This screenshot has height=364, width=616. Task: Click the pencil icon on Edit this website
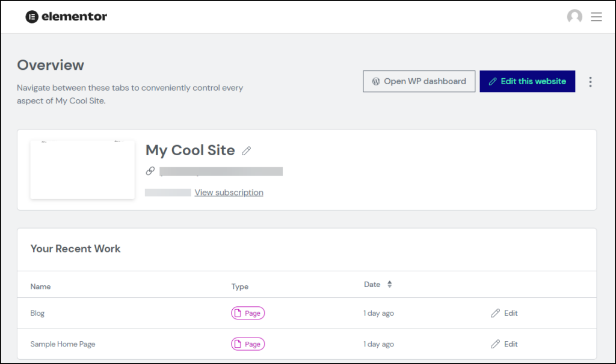coord(493,81)
